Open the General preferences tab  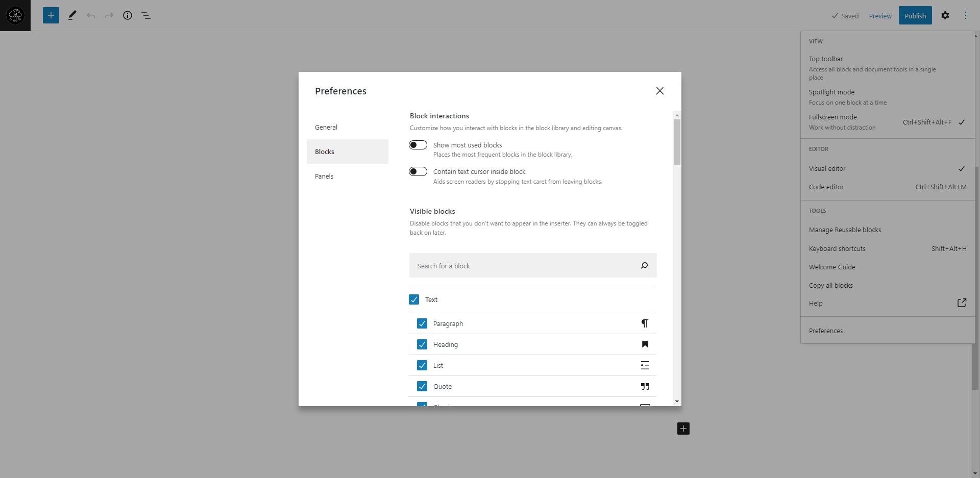click(327, 127)
